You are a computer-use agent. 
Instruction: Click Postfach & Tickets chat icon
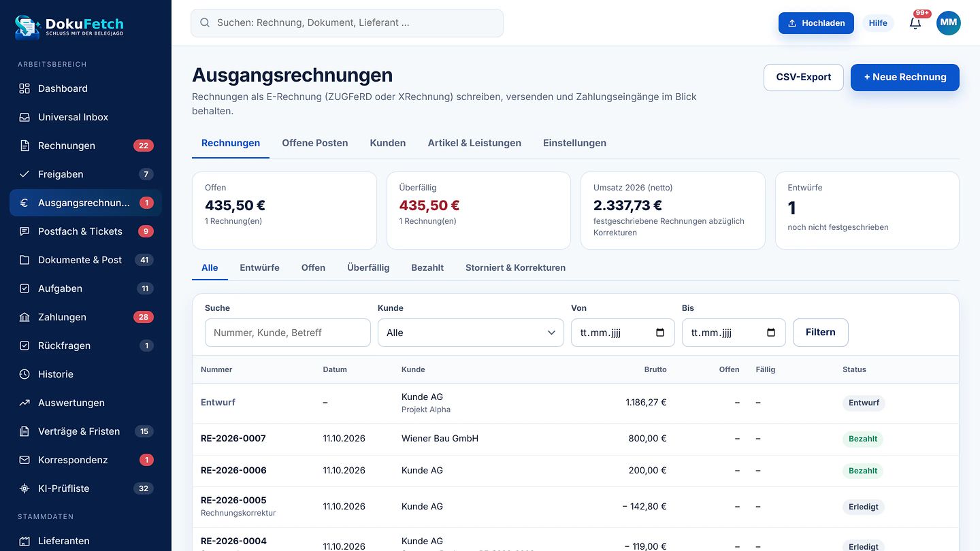[x=24, y=231]
